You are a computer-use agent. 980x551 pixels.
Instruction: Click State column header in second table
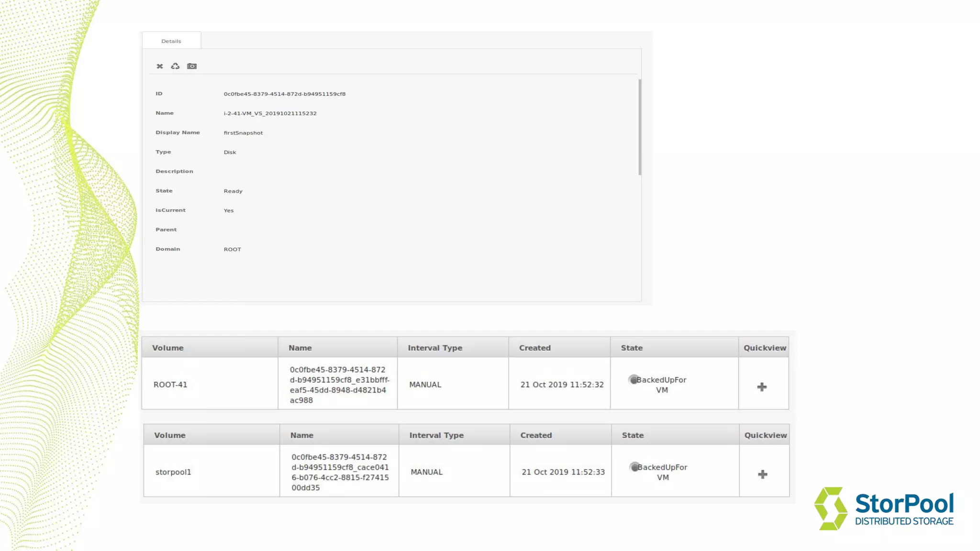pos(633,435)
